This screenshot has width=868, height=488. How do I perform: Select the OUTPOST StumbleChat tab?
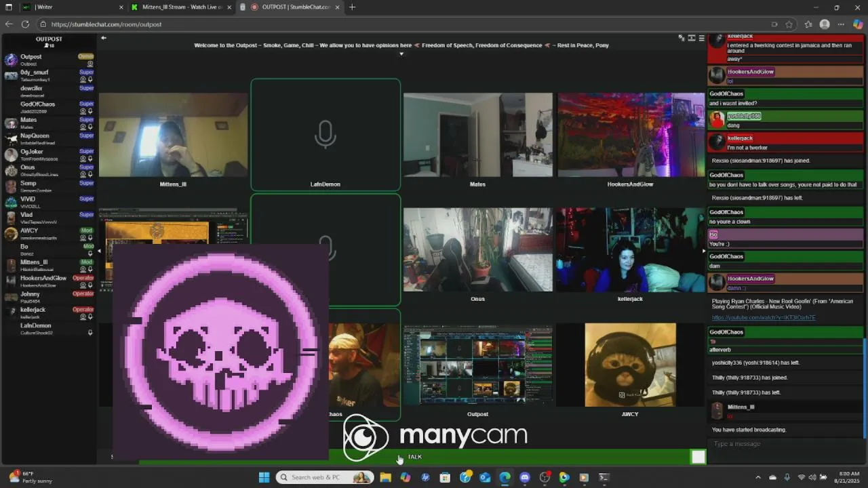tap(290, 7)
